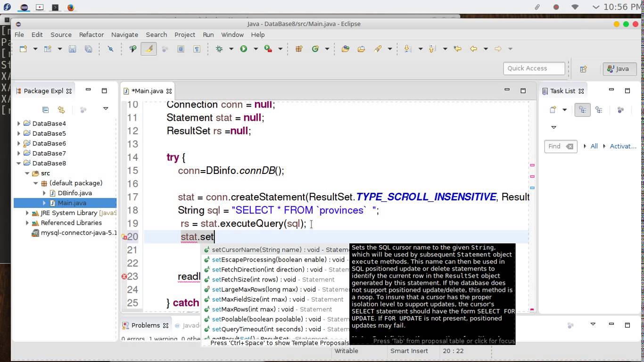
Task: Open the Window menu
Action: pyautogui.click(x=232, y=34)
